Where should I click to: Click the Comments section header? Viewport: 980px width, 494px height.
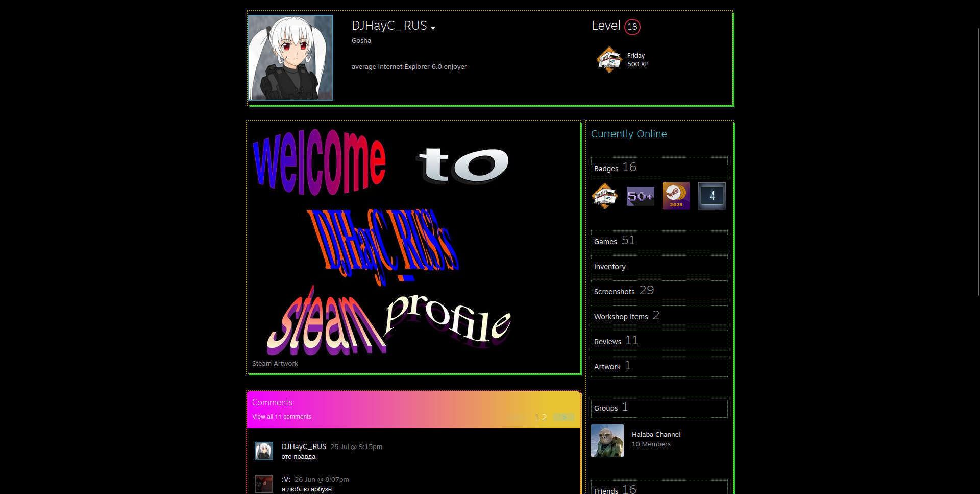(272, 402)
